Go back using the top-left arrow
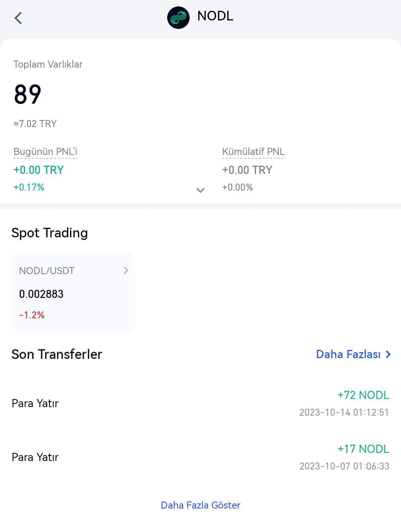Image resolution: width=401 pixels, height=532 pixels. [18, 18]
